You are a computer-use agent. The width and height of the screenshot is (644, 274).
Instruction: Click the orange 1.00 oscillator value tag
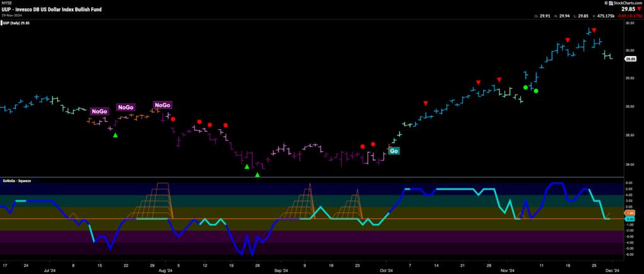(x=630, y=213)
